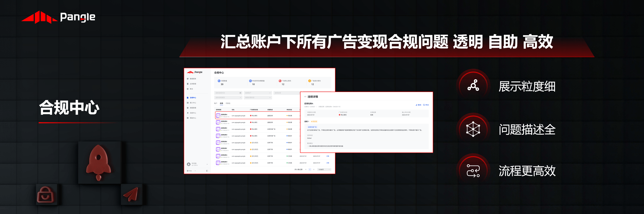Click the 整改 link in violation details
644x214 pixels.
418,105
